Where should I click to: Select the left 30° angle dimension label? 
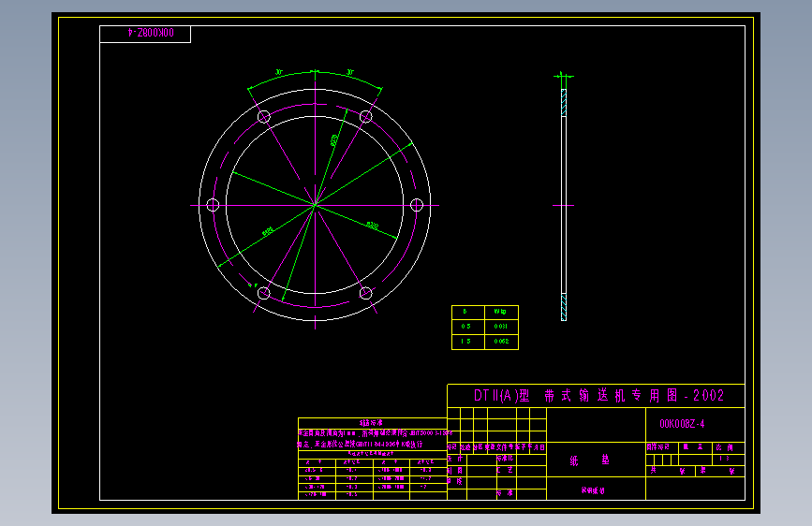tap(279, 72)
